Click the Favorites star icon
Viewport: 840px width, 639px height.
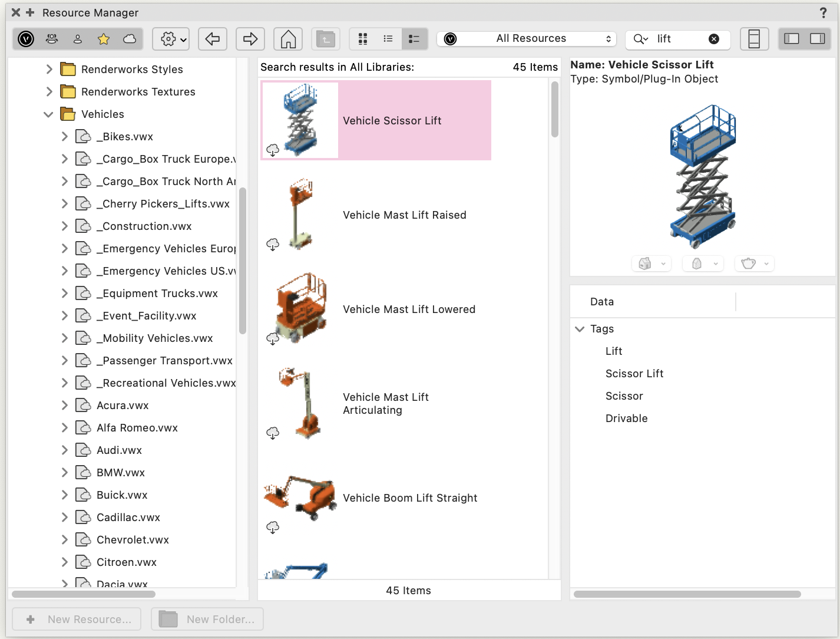[104, 39]
